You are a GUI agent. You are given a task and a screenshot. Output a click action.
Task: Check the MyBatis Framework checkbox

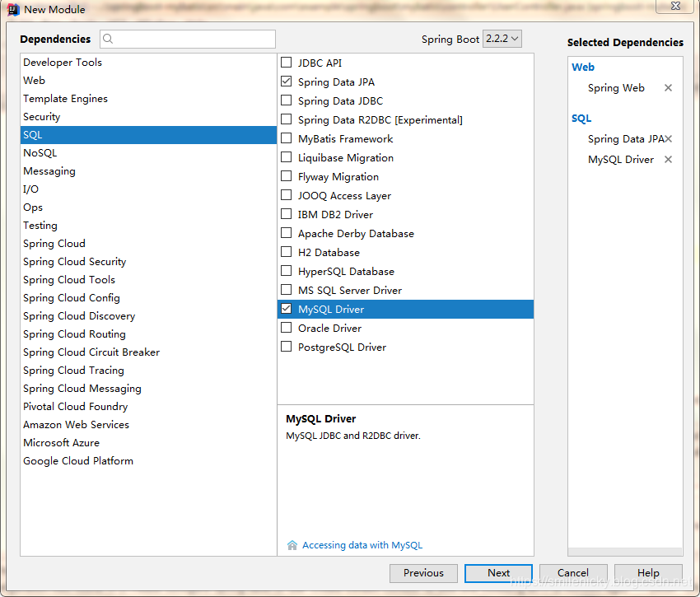(286, 138)
